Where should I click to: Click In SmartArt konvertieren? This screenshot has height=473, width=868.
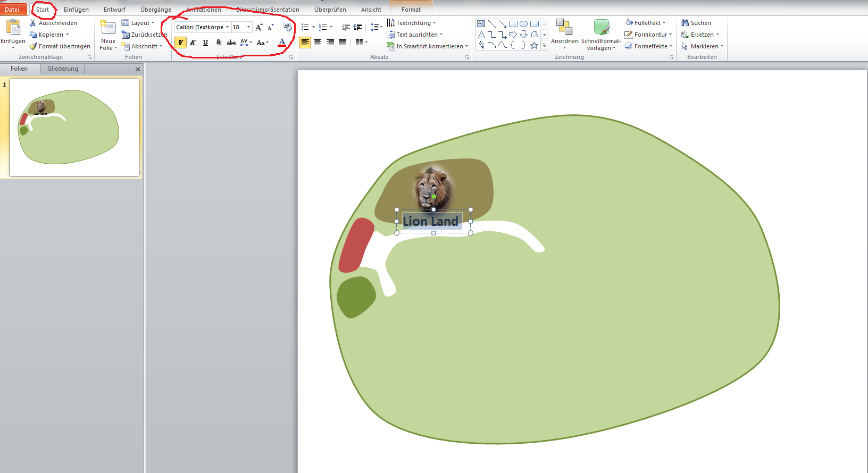coord(428,46)
